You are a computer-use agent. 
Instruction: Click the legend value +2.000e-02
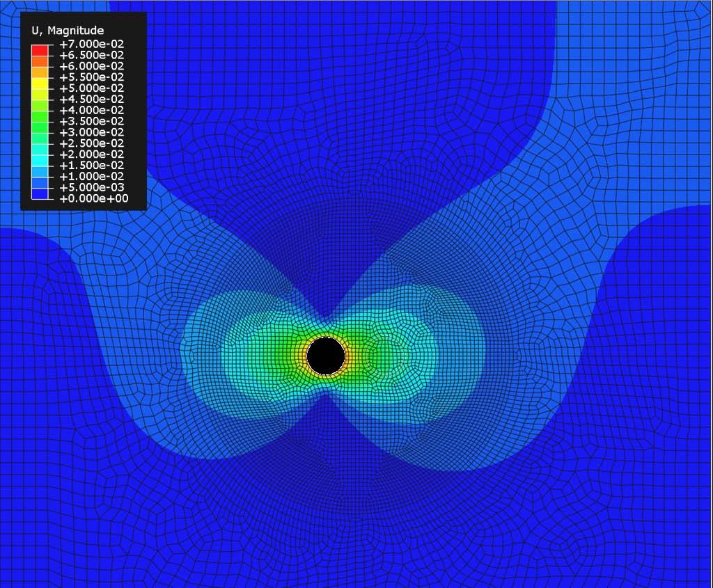[x=91, y=154]
